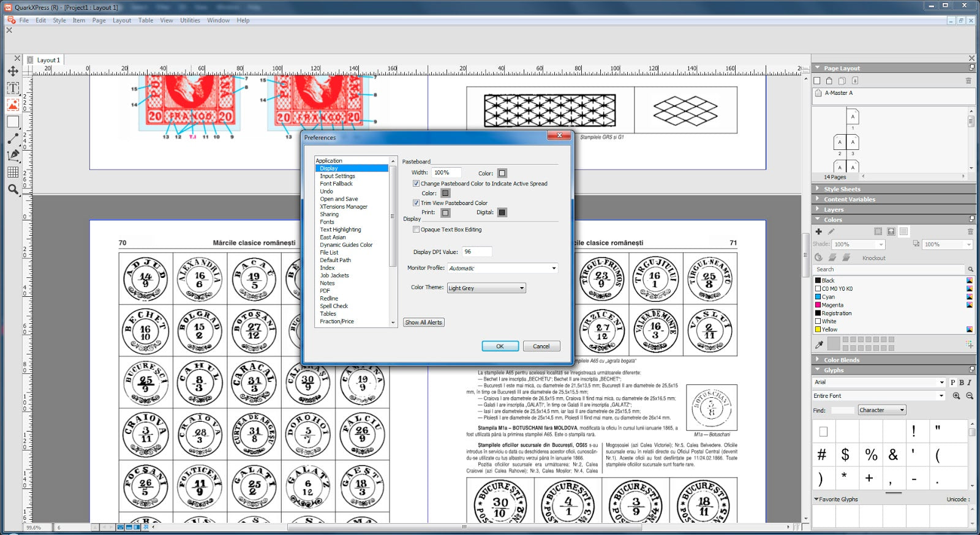Select the Picture Content tool
980x535 pixels.
pos(13,105)
